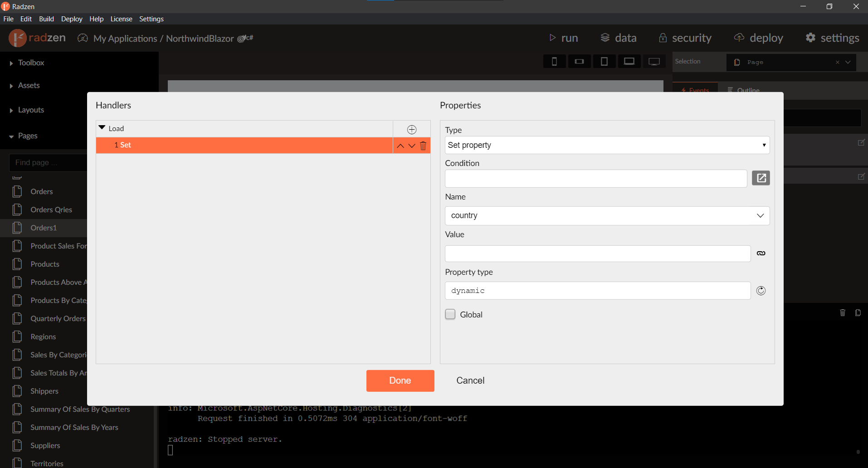Add a new handler with plus icon
The width and height of the screenshot is (868, 468).
pyautogui.click(x=411, y=130)
